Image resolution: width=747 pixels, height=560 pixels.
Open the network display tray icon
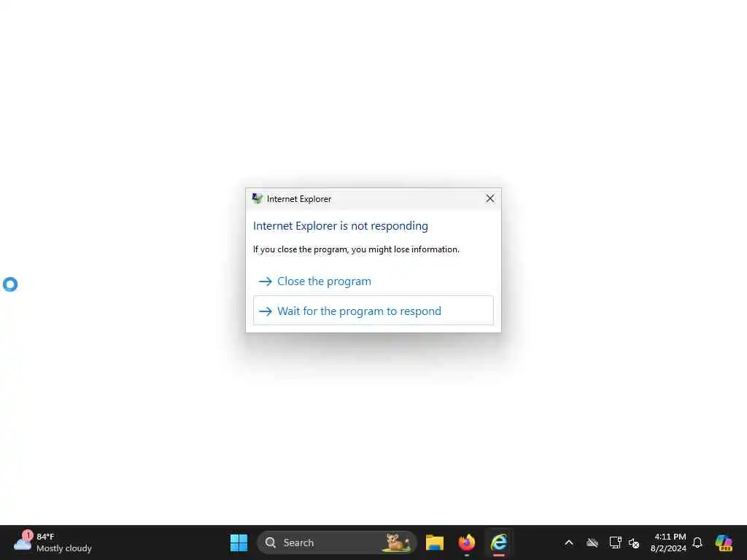(x=615, y=542)
